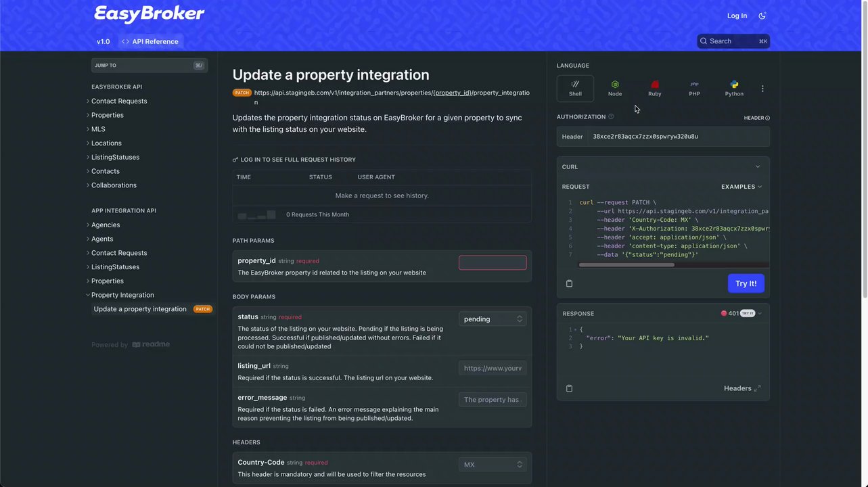
Task: Click the top Search box
Action: click(733, 41)
